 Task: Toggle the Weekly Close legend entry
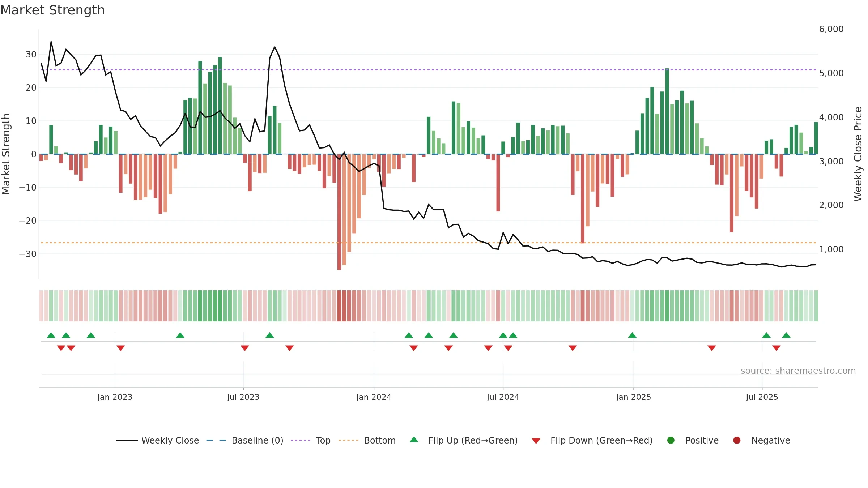coord(158,440)
